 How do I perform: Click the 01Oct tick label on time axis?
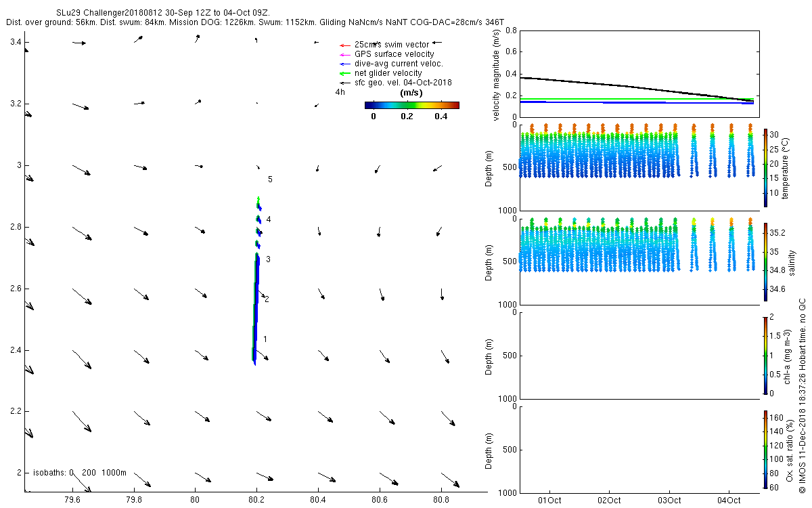pyautogui.click(x=549, y=501)
